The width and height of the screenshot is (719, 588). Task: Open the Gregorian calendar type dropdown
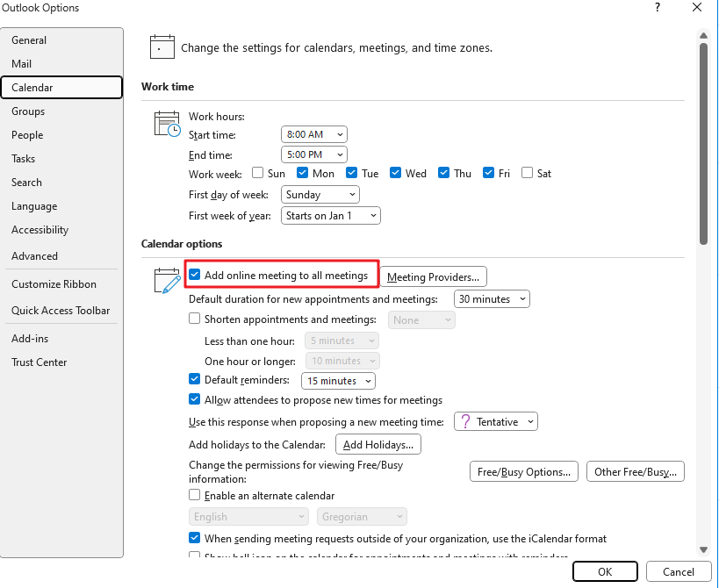pos(362,517)
